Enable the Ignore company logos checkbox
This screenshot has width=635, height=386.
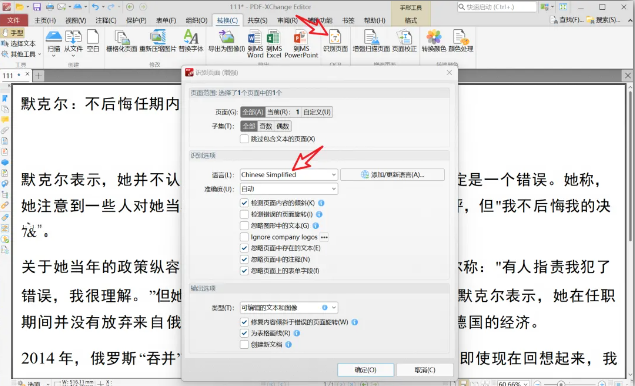click(x=244, y=237)
